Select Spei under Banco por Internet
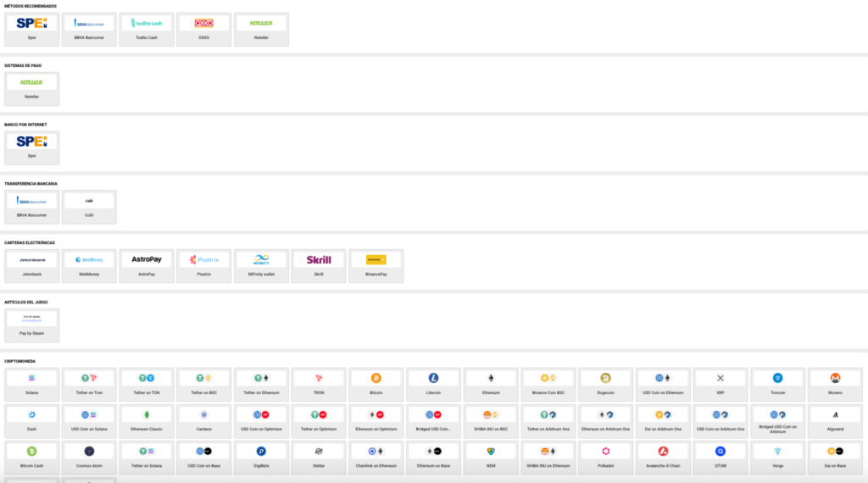The width and height of the screenshot is (868, 483). [x=31, y=147]
